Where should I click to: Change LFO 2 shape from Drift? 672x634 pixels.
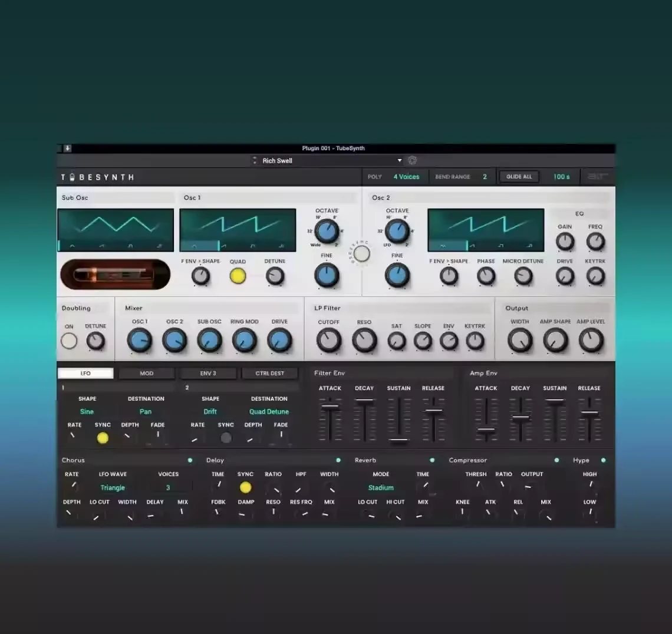210,411
